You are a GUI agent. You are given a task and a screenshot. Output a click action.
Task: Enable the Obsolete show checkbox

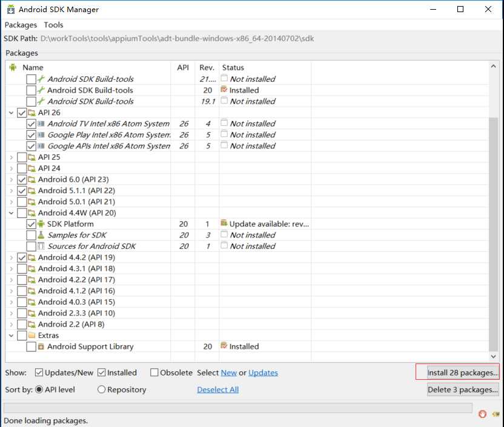click(x=154, y=372)
